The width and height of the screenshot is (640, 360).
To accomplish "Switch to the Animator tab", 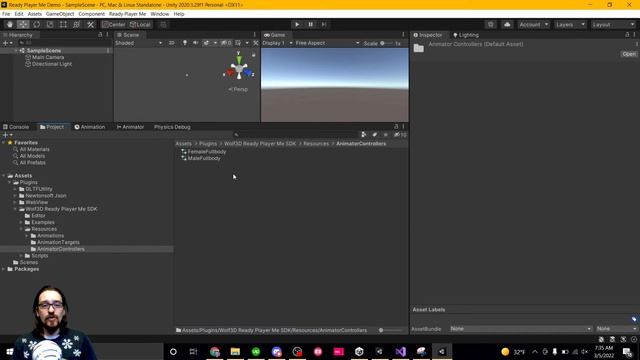I will coord(130,127).
